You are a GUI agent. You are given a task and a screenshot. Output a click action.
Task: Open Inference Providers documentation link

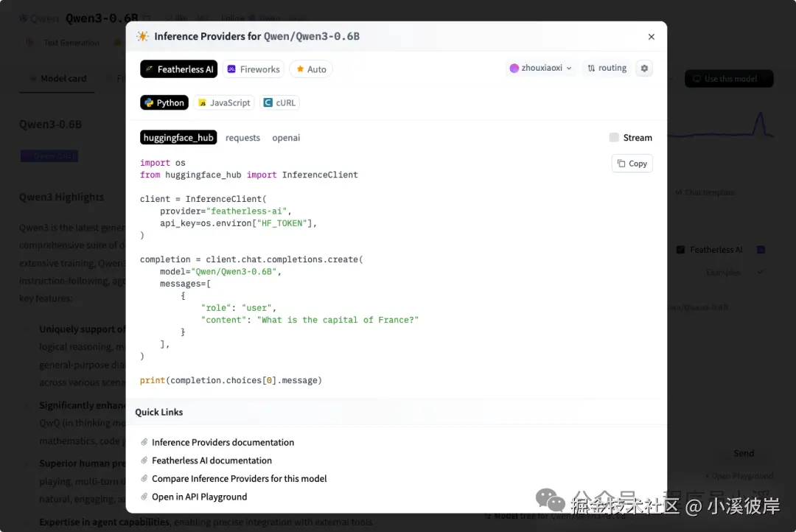pyautogui.click(x=223, y=442)
